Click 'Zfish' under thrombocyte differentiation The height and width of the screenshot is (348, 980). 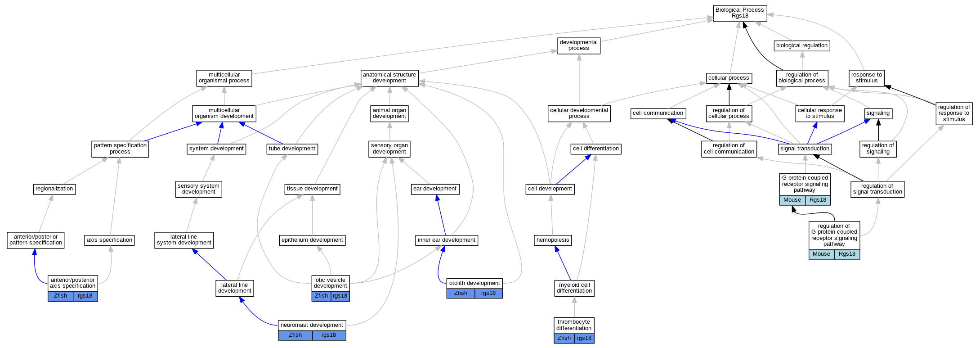point(564,339)
